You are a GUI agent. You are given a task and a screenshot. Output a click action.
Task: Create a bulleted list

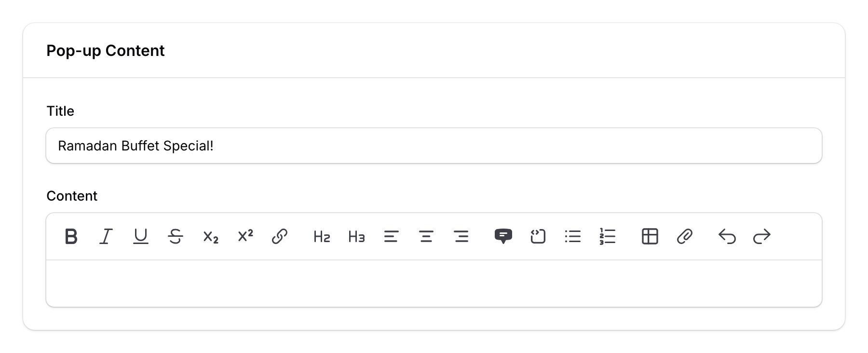pos(573,236)
